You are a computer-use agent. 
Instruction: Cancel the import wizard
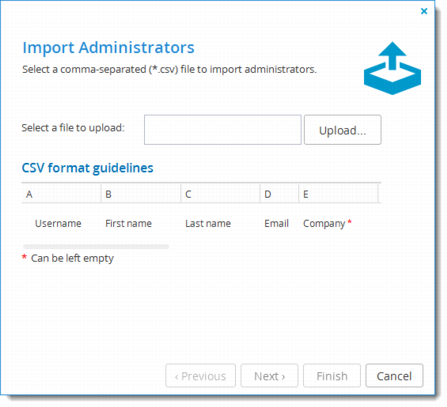[x=394, y=376]
